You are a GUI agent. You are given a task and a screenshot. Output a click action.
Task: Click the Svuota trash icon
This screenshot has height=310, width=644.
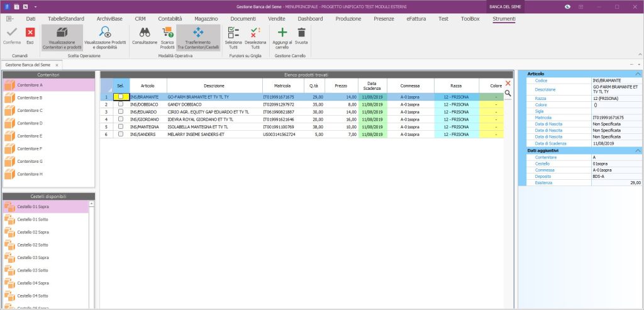point(301,33)
